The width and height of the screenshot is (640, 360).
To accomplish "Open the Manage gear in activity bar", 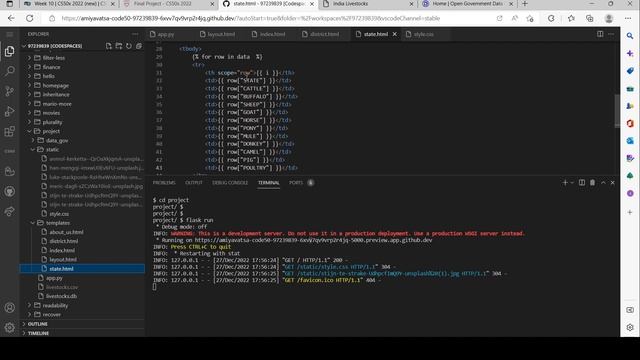I will [x=9, y=327].
